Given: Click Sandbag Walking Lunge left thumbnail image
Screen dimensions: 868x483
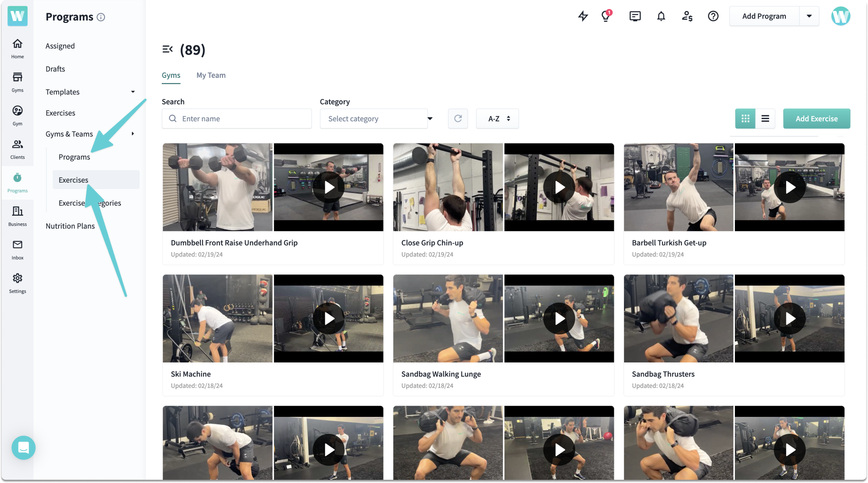Looking at the screenshot, I should pos(448,319).
